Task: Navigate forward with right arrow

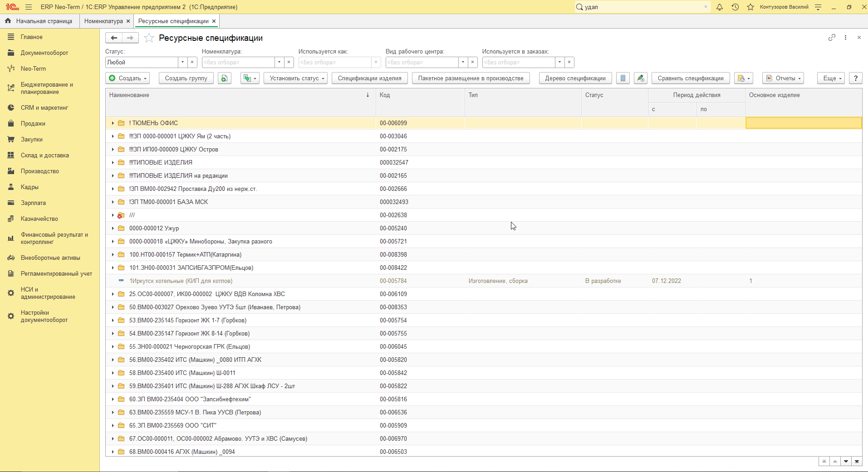Action: 130,38
